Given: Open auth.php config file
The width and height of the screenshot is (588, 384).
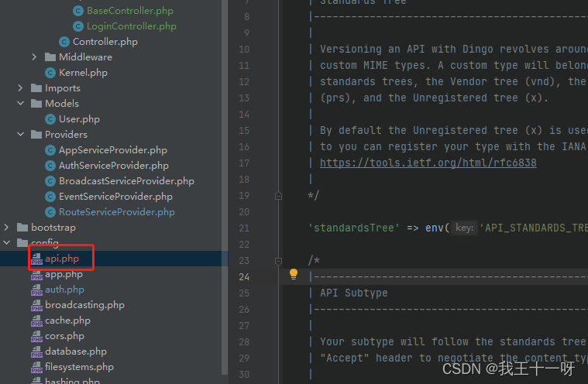Looking at the screenshot, I should pos(64,290).
